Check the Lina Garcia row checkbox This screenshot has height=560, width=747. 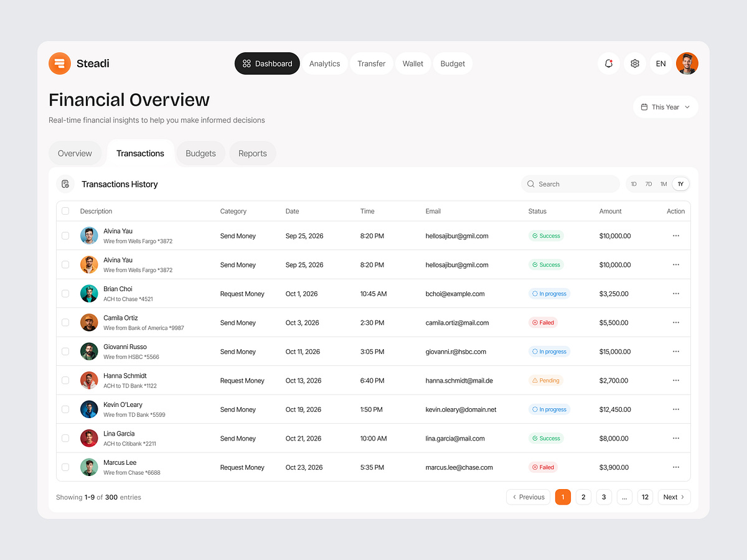[65, 438]
